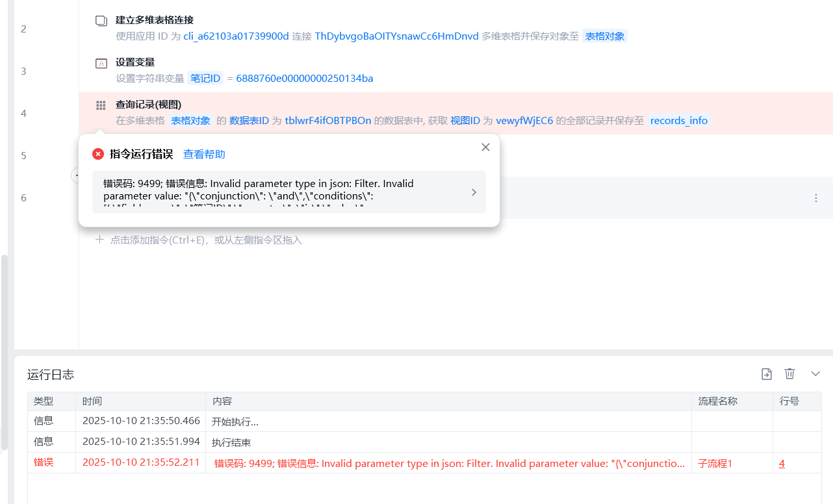Collapse the 运行日志 panel
Image resolution: width=833 pixels, height=504 pixels.
[x=816, y=373]
